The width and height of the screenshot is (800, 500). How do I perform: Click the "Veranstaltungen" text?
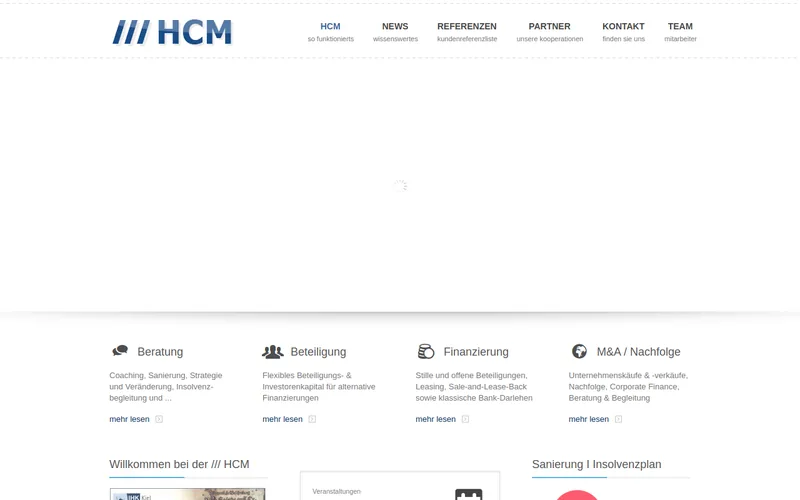tap(336, 491)
